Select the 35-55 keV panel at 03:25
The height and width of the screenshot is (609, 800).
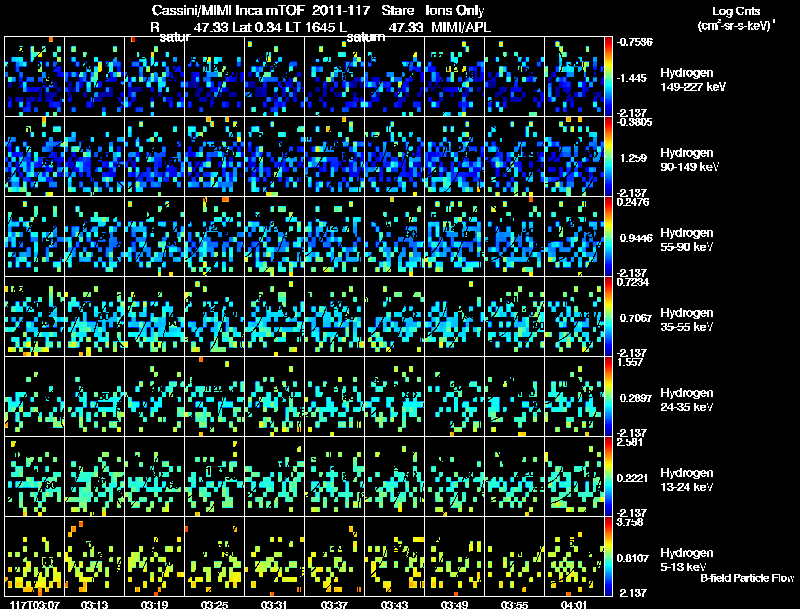pyautogui.click(x=215, y=317)
